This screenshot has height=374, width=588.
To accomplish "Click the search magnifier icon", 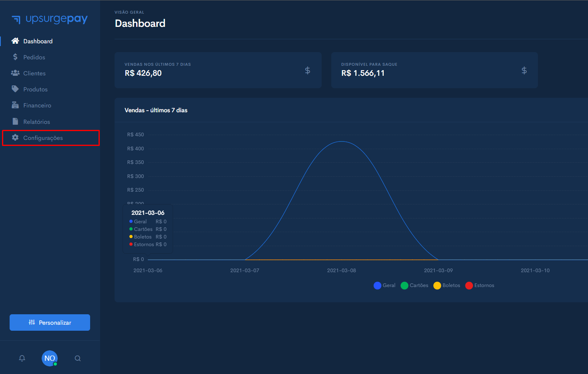I will click(78, 358).
